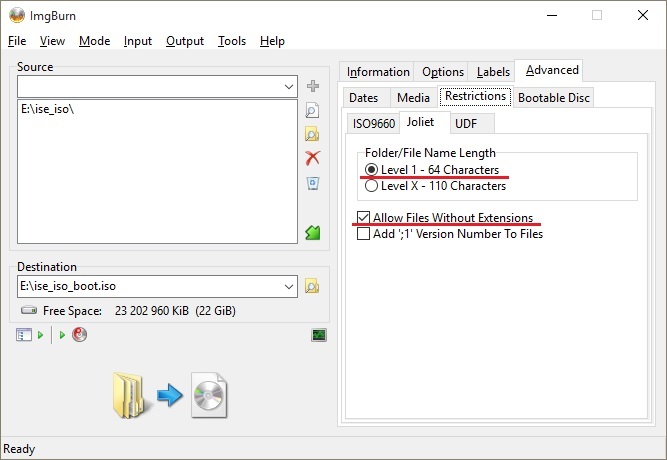Open the Help menu
667x460 pixels.
[x=272, y=41]
